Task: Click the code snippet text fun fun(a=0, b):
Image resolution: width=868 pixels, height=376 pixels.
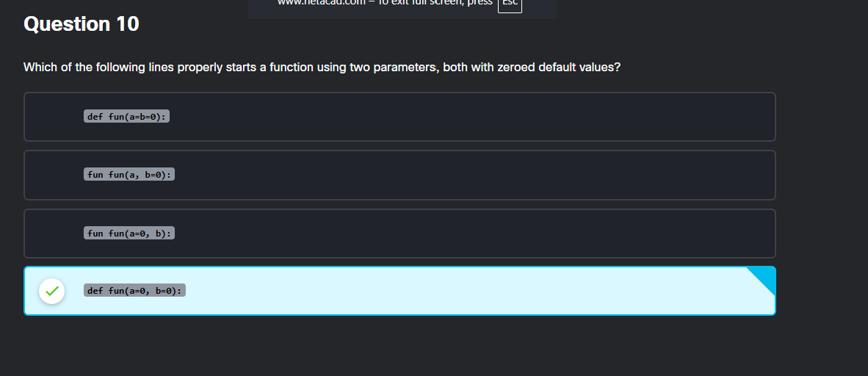Action: click(129, 233)
